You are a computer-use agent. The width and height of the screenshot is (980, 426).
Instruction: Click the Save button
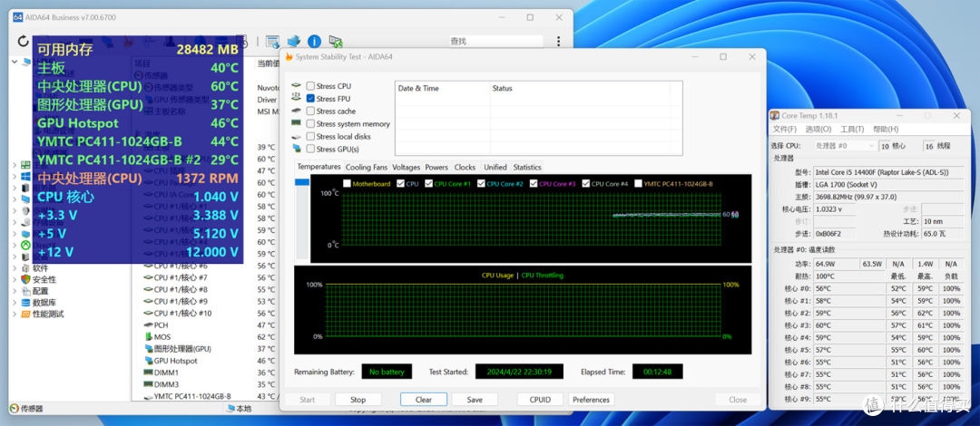tap(475, 400)
